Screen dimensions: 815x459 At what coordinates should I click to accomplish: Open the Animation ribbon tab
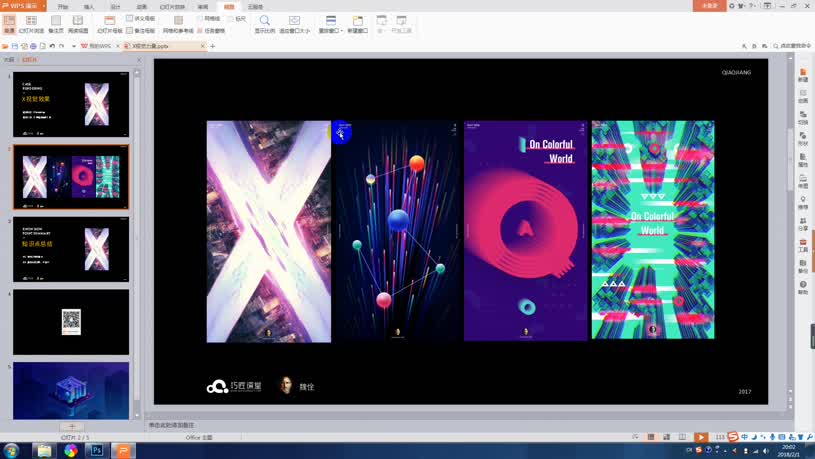click(141, 7)
